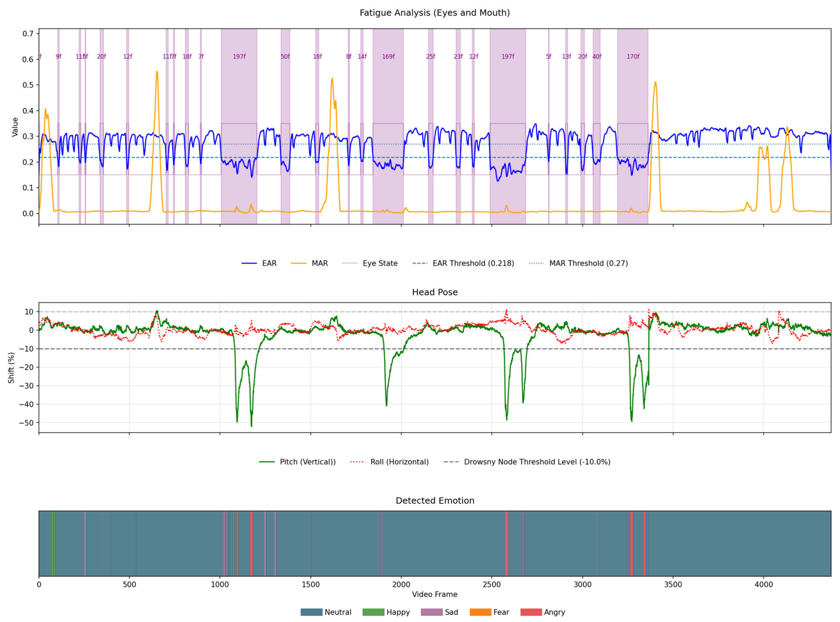This screenshot has width=840, height=622.
Task: Select the 170f shaded eye-closure region
Action: (x=633, y=126)
